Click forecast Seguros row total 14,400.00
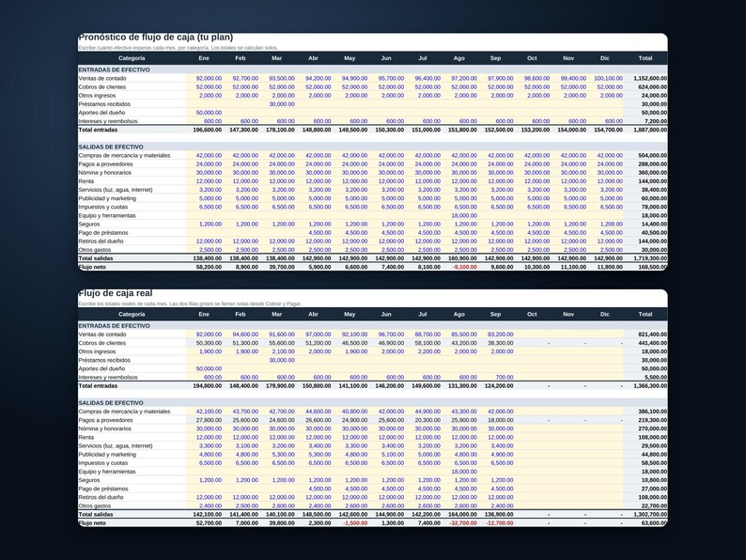 click(x=654, y=225)
